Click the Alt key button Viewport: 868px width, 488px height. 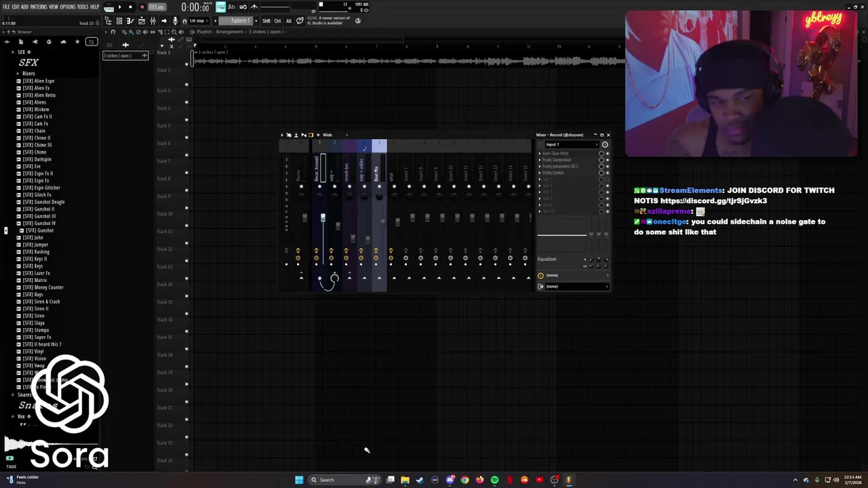click(288, 21)
